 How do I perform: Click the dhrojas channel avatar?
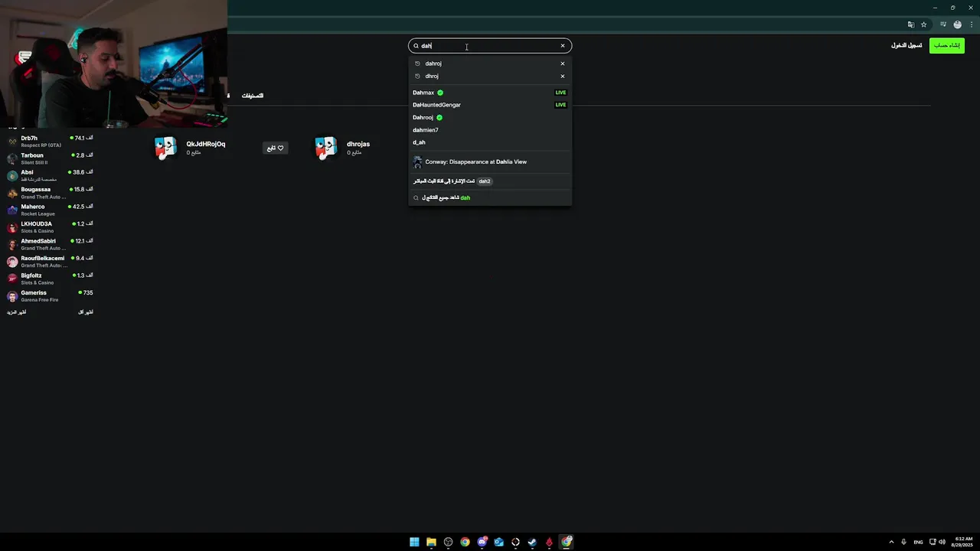pyautogui.click(x=326, y=148)
